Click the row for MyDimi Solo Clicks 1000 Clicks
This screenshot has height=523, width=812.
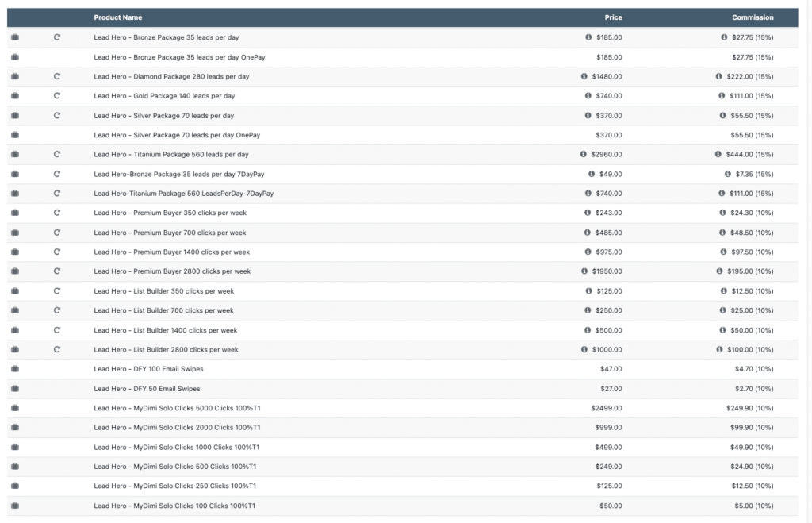coord(188,447)
